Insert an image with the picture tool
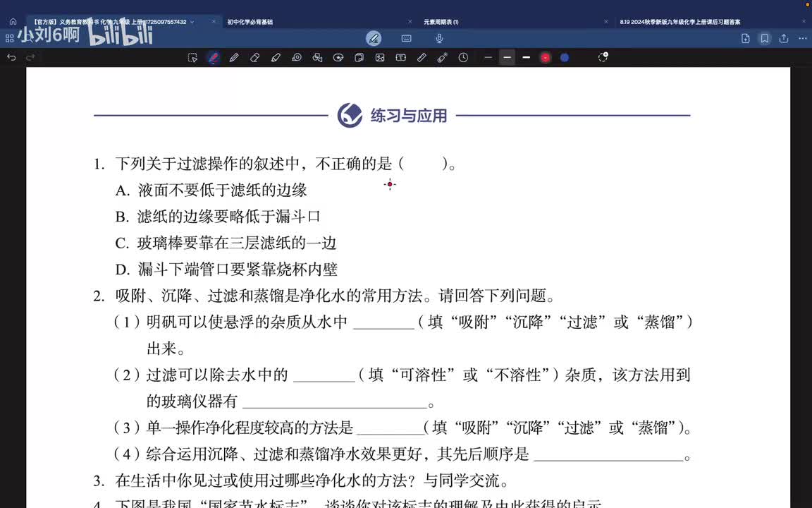812x508 pixels. pos(380,58)
